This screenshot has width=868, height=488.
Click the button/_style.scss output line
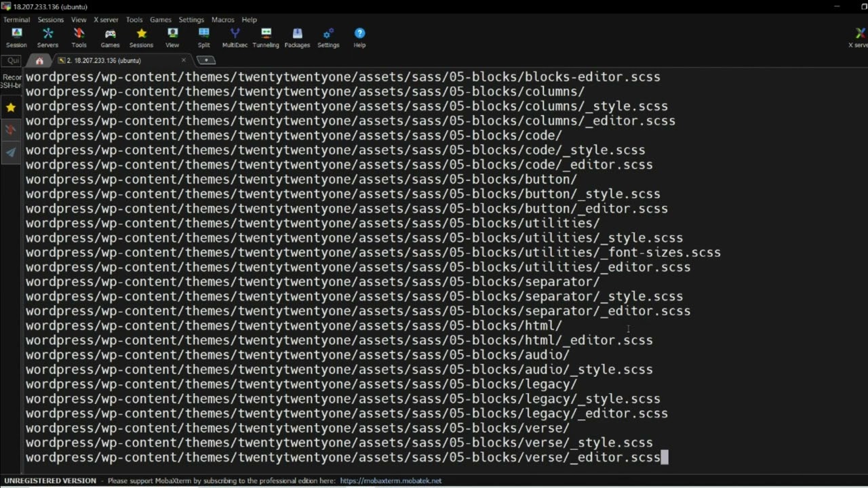tap(343, 194)
